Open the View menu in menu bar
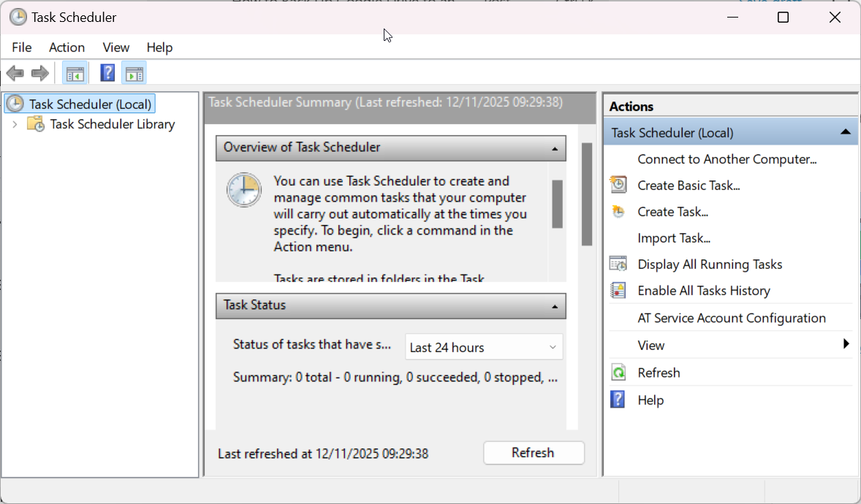The width and height of the screenshot is (861, 504). coord(116,47)
